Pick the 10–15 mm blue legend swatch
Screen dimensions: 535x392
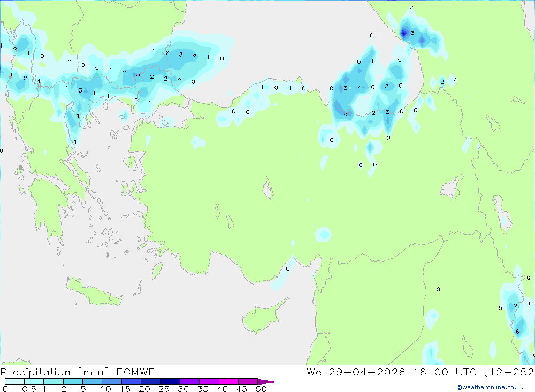point(112,381)
